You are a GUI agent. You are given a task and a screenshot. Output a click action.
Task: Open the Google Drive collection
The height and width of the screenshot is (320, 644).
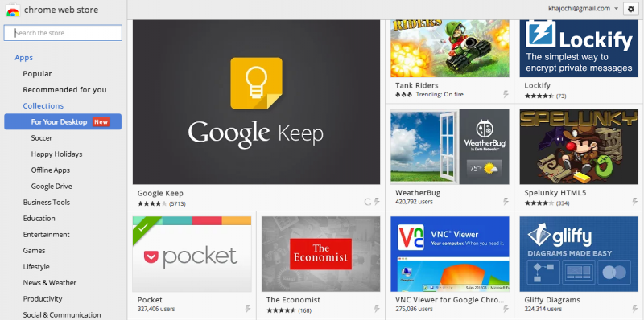[x=52, y=187]
